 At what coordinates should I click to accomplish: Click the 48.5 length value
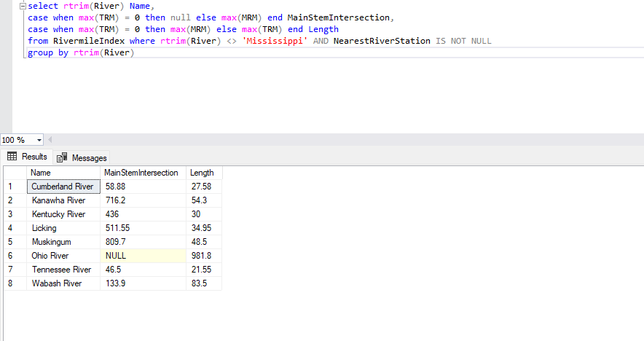[x=204, y=242]
